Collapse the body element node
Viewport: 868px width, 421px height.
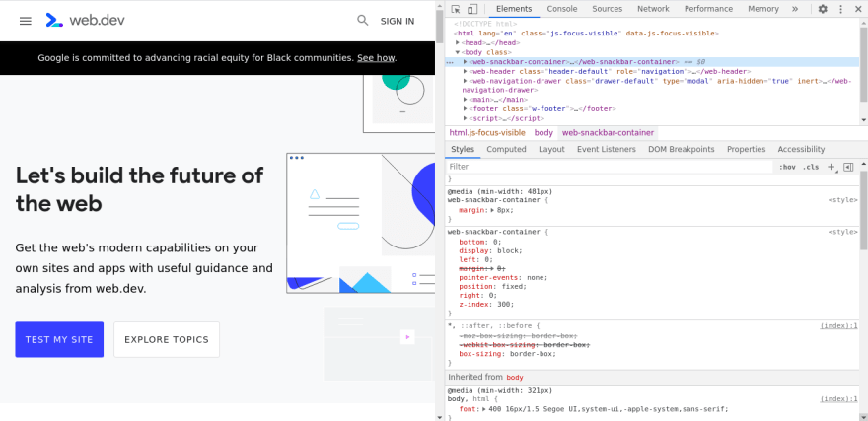coord(458,52)
